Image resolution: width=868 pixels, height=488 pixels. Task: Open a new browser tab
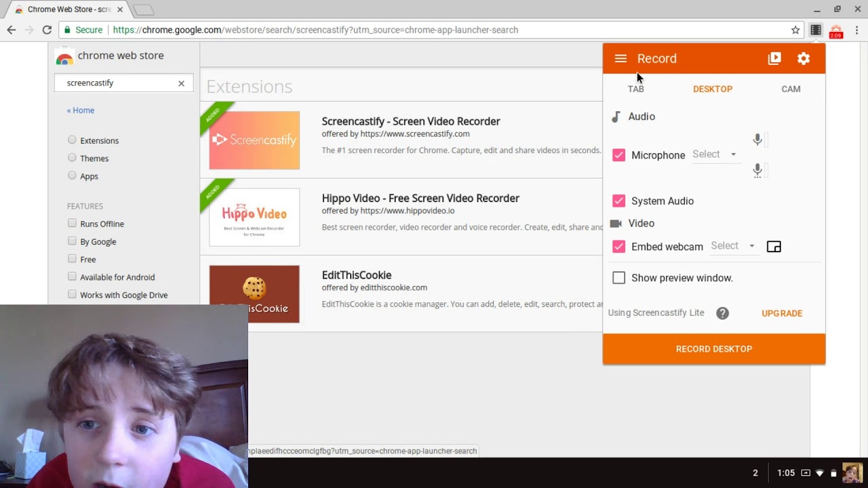[143, 9]
